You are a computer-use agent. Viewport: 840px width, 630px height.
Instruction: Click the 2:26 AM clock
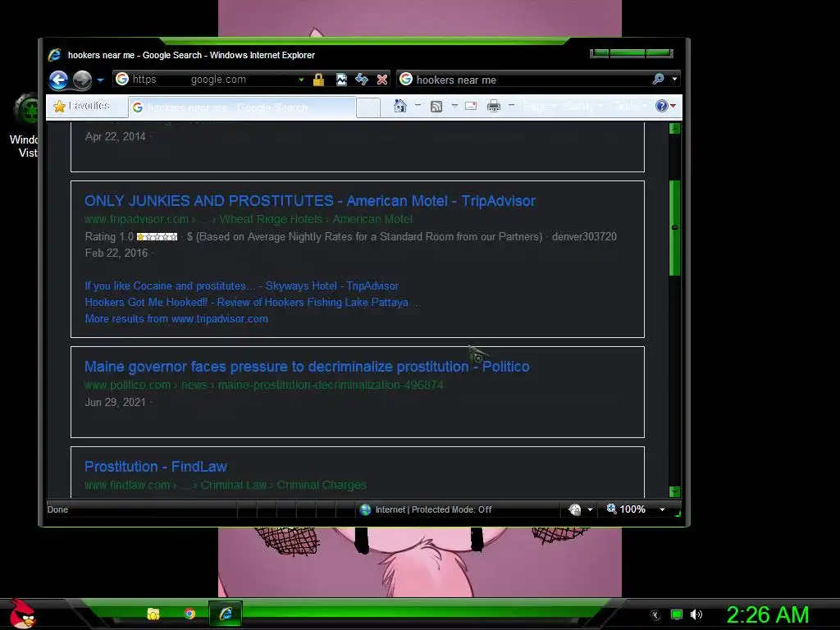[x=768, y=614]
